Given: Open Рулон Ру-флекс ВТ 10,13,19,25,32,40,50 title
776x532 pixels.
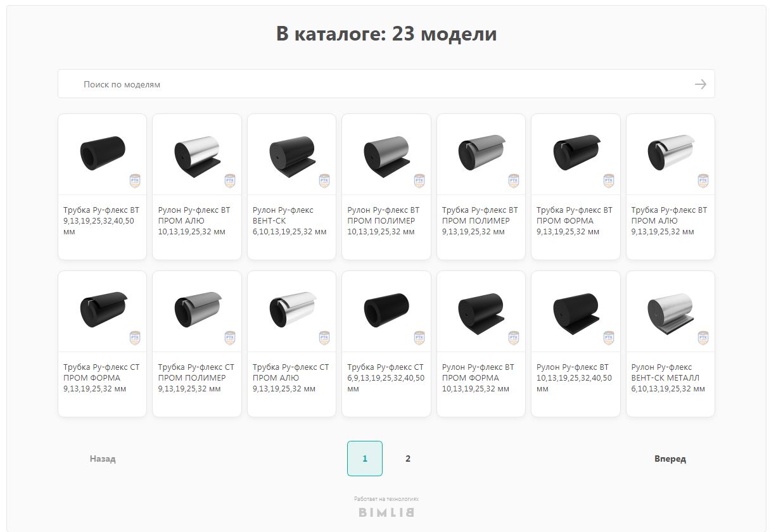Looking at the screenshot, I should [574, 378].
